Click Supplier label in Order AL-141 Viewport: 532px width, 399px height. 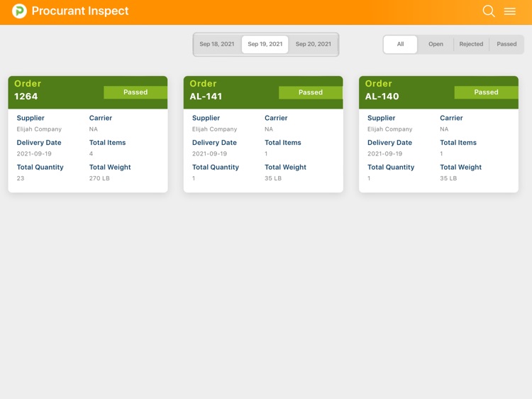(206, 118)
